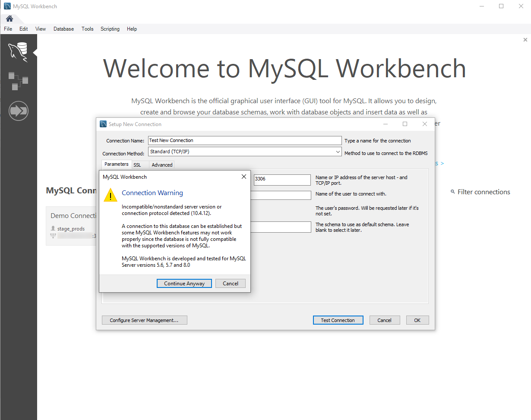Click 'Type a name for the connection' hint

[378, 141]
